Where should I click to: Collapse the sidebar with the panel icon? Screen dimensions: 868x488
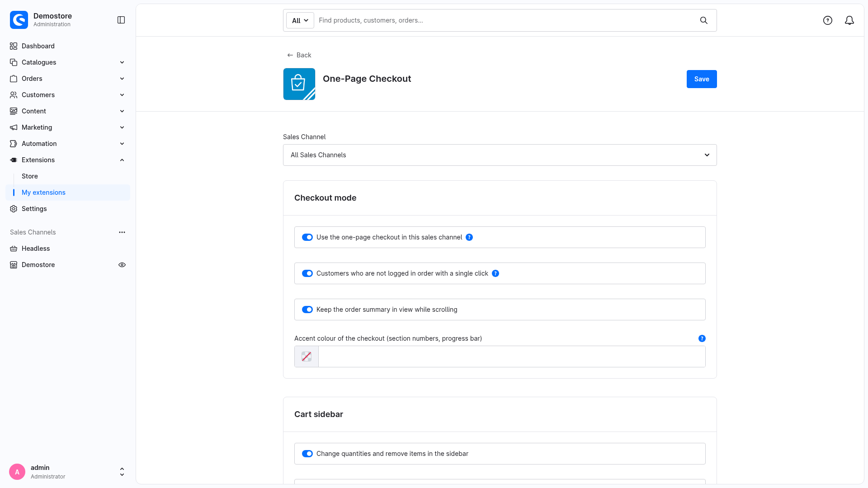(121, 20)
